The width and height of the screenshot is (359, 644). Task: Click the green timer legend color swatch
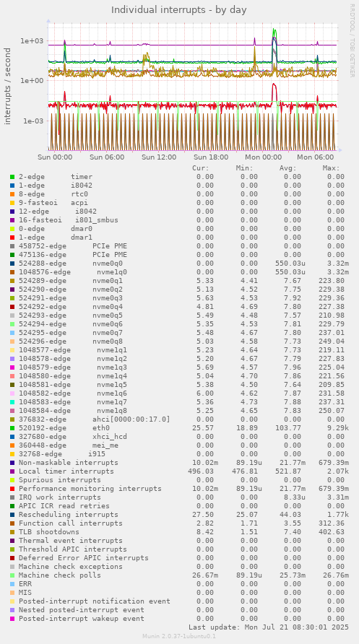pos(12,177)
